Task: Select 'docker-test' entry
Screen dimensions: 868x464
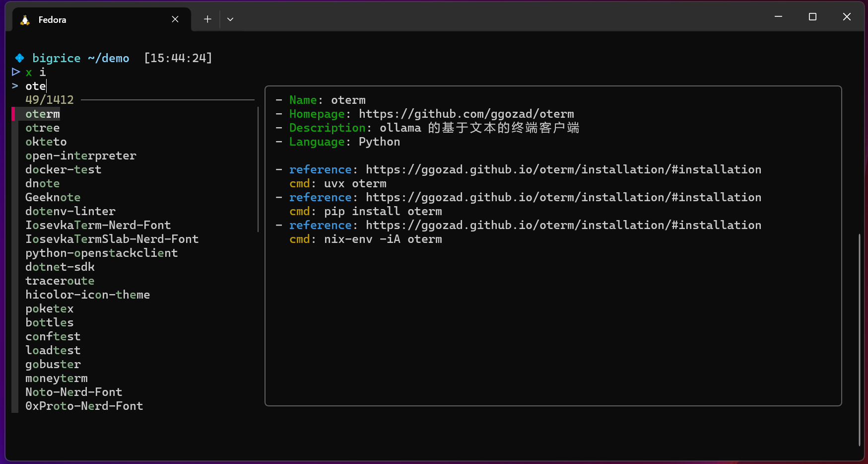Action: 64,169
